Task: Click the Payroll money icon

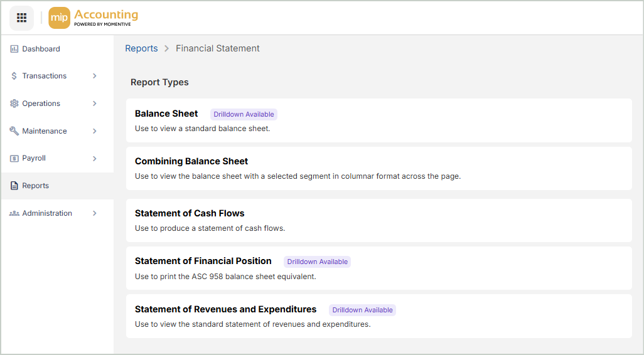Action: 14,159
